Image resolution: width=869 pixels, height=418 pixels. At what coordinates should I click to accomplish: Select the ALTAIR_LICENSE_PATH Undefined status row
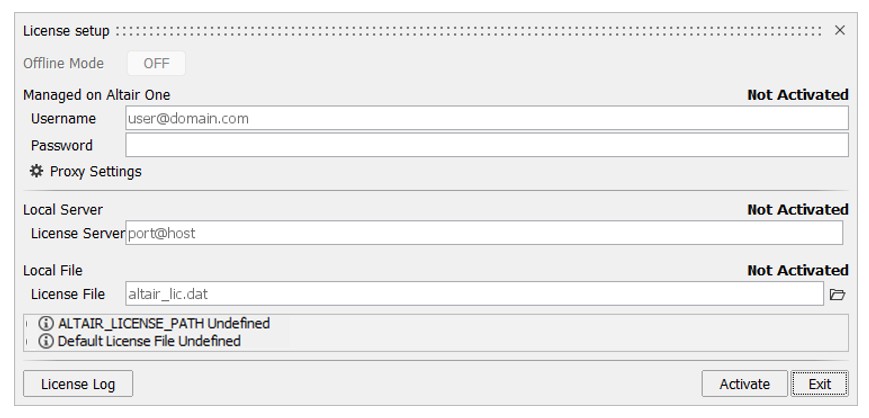pos(164,324)
